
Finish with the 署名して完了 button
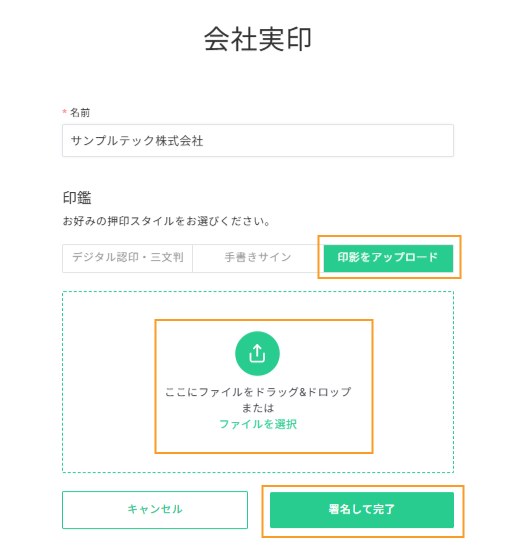pos(362,509)
